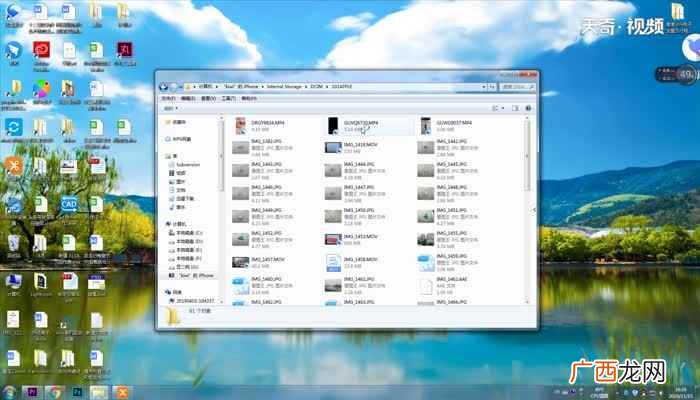
Task: Select the first MP4 video in top row
Action: click(x=259, y=125)
